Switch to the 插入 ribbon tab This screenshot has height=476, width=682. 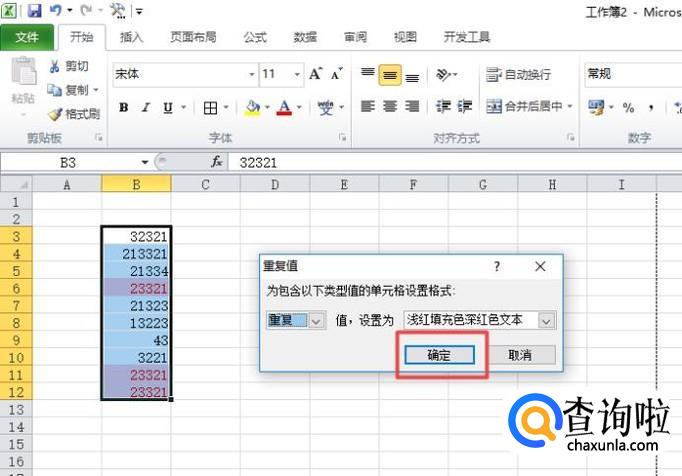point(131,37)
